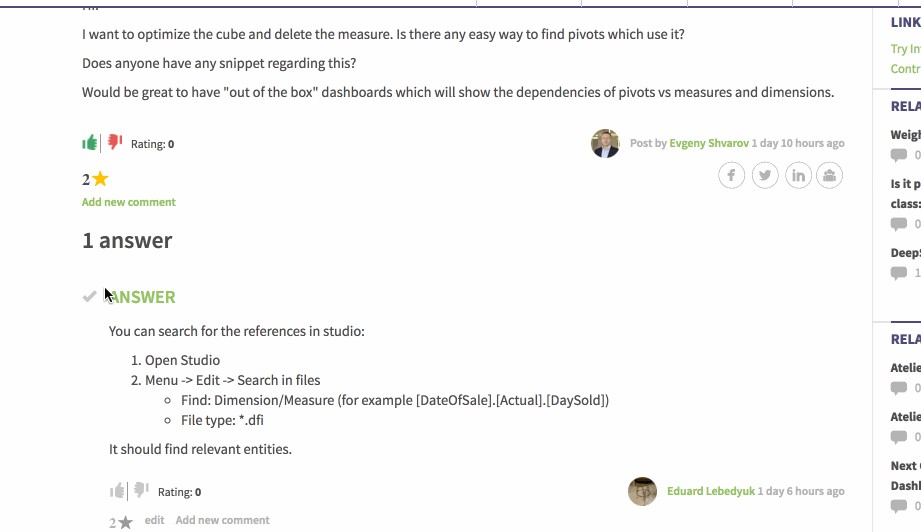
Task: Click the edit link on the answer
Action: tap(154, 520)
